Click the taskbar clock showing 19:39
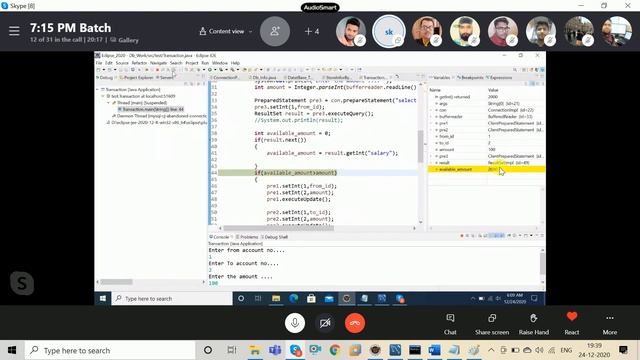 point(594,350)
